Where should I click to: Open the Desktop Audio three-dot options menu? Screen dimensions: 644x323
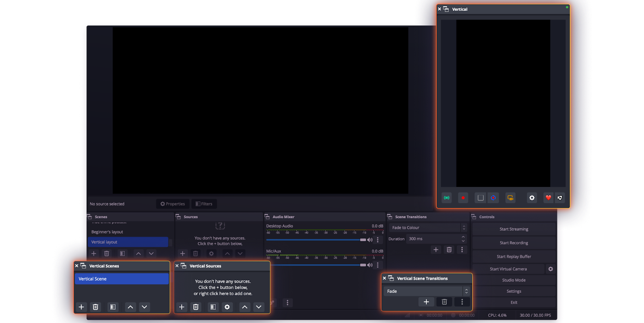tap(378, 240)
